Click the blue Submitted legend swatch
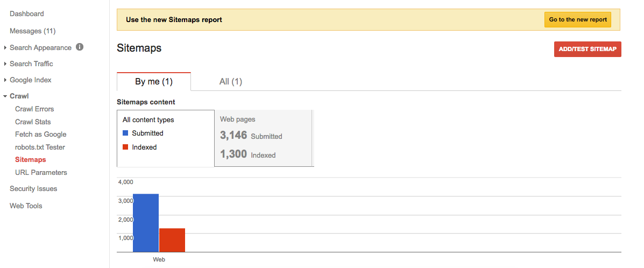The image size is (644, 268). (x=125, y=133)
